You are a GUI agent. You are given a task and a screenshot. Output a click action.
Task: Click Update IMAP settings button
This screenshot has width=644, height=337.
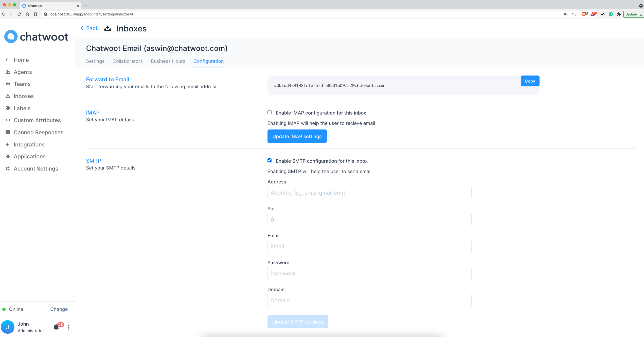click(x=297, y=136)
